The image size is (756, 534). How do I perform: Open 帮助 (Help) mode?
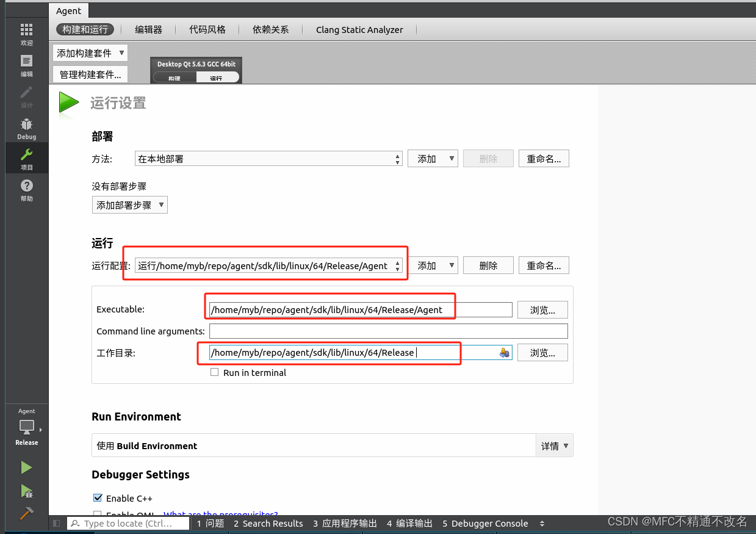[27, 189]
